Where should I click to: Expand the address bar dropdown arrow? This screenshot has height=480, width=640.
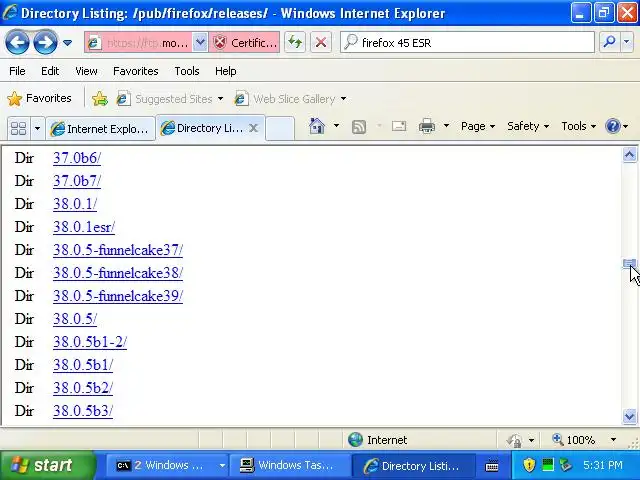200,42
